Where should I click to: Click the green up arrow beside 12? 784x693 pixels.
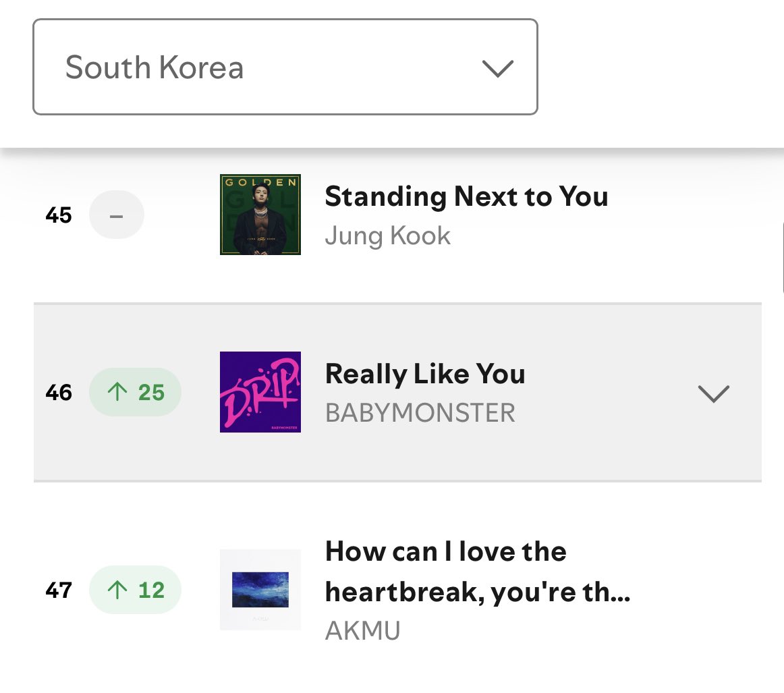coord(117,590)
